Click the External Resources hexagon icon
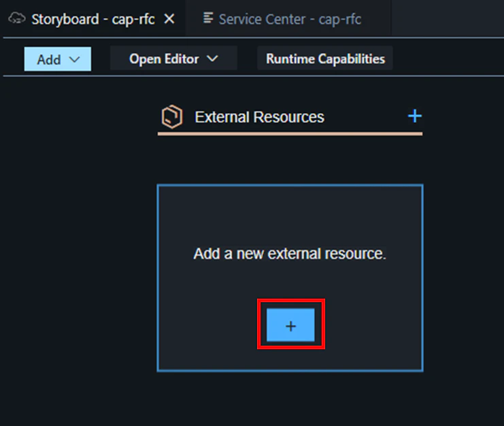The image size is (504, 426). pos(172,116)
